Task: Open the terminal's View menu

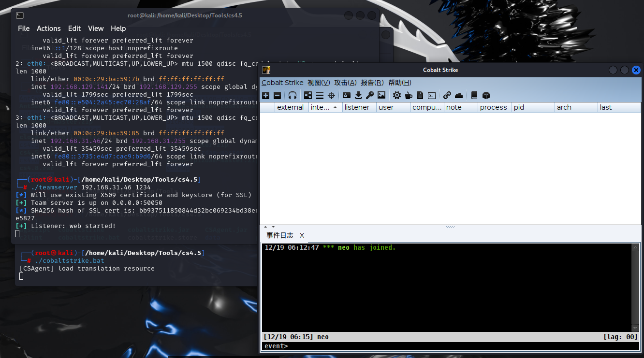Action: click(96, 29)
